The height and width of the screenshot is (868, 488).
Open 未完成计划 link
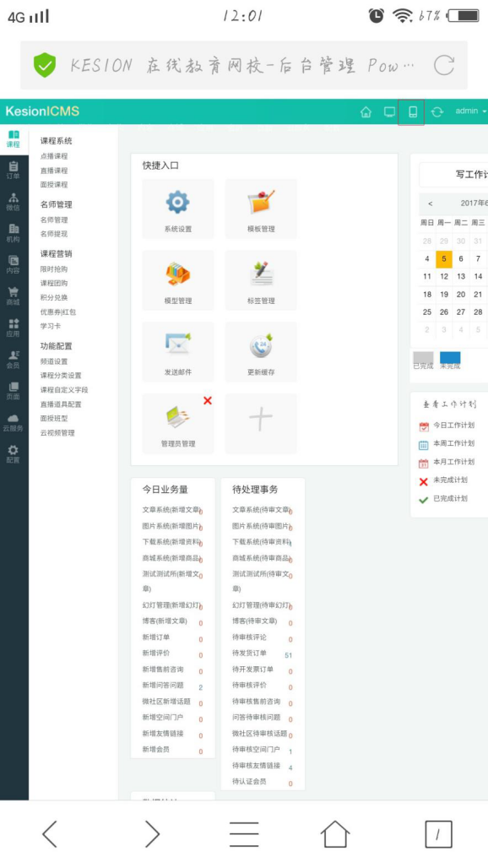[x=450, y=480]
